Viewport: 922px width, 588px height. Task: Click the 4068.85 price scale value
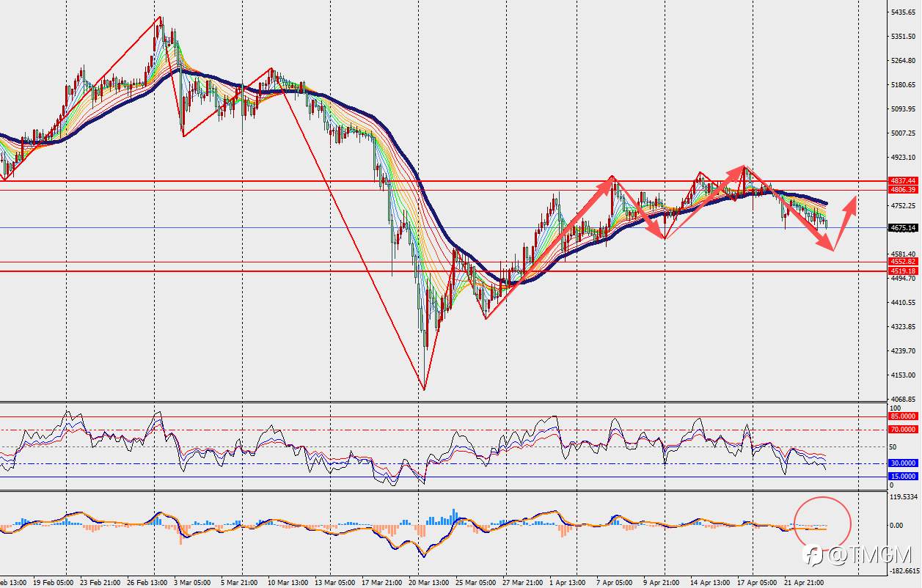[904, 400]
